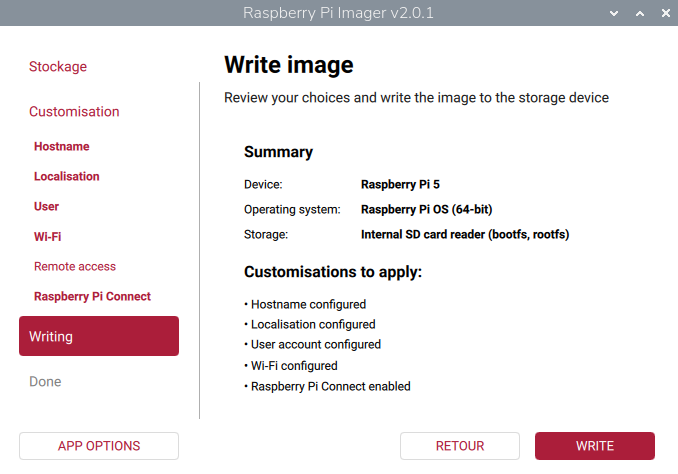Minimize the Imager window
The width and height of the screenshot is (678, 474).
click(x=616, y=14)
